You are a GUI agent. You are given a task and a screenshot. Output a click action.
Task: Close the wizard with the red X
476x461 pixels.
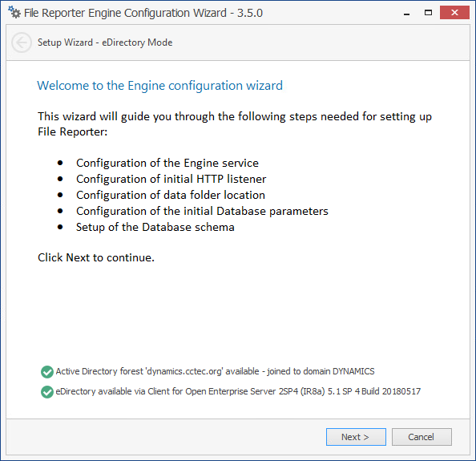click(x=454, y=13)
